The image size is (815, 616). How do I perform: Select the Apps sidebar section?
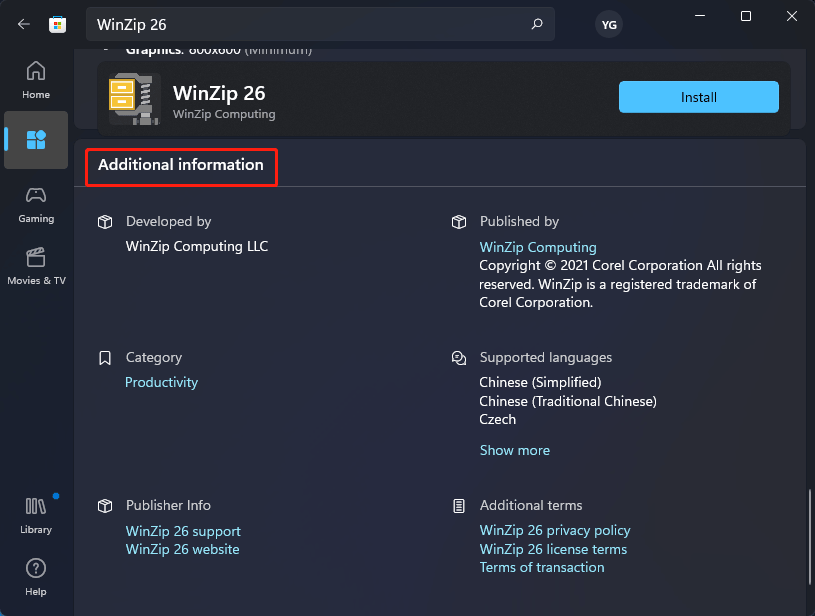36,140
